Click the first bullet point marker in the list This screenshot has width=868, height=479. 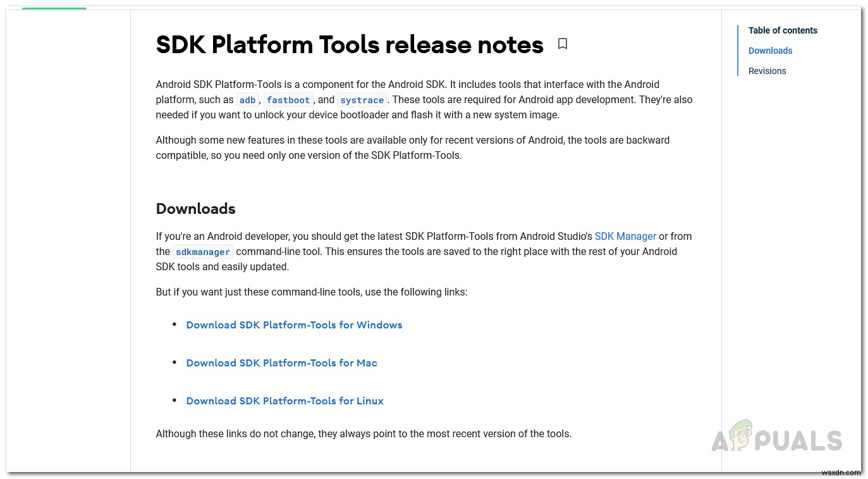[x=175, y=324]
